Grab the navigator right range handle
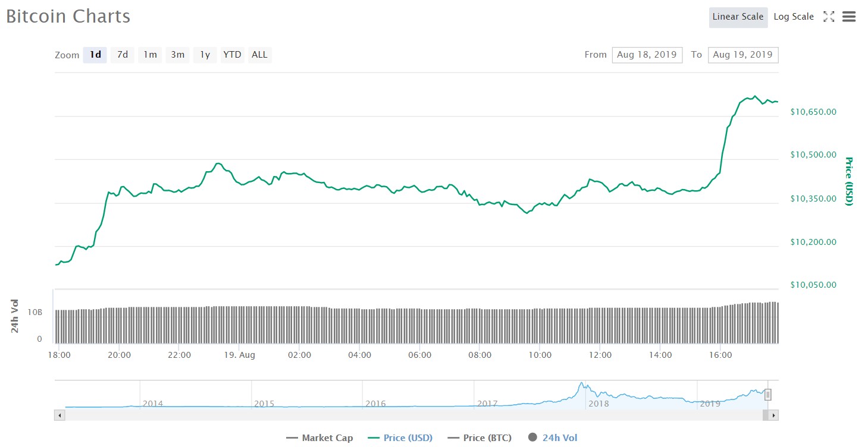 pos(768,394)
